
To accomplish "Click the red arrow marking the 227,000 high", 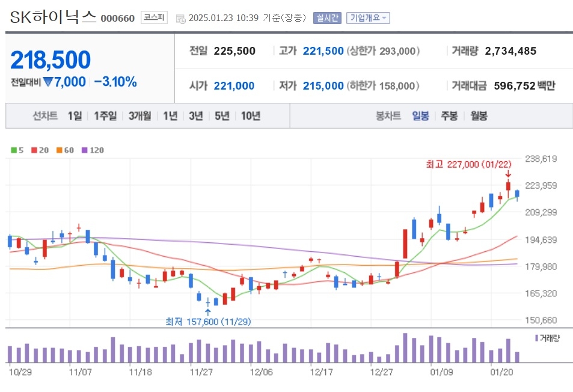I will pos(508,174).
